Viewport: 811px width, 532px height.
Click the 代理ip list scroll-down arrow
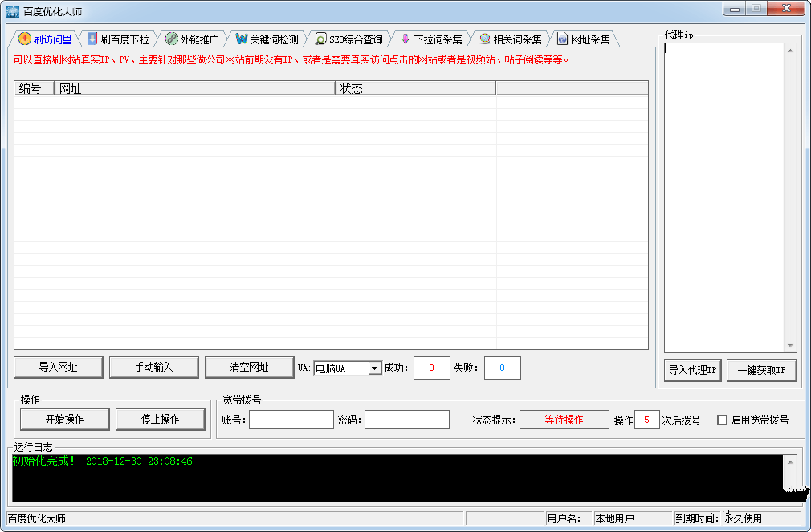790,345
